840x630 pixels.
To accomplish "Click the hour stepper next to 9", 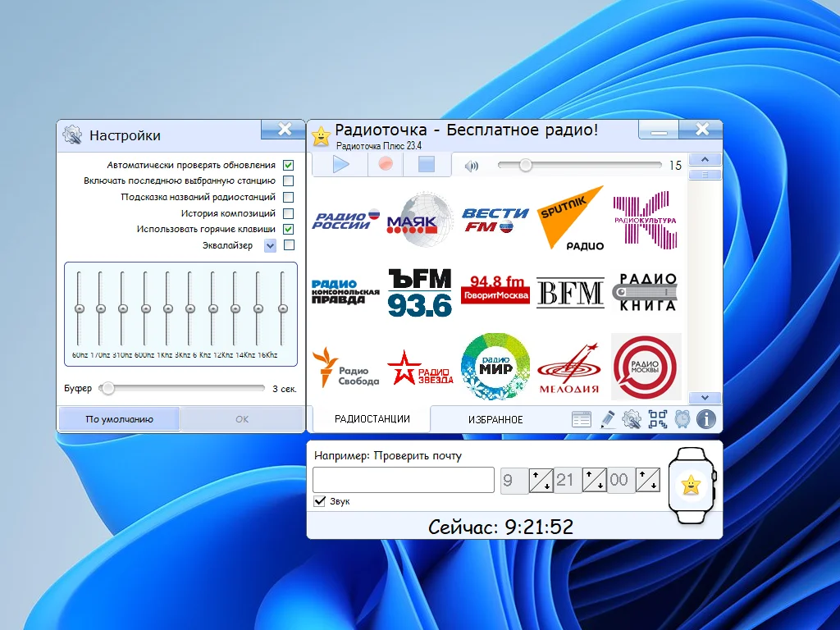I will [x=541, y=480].
